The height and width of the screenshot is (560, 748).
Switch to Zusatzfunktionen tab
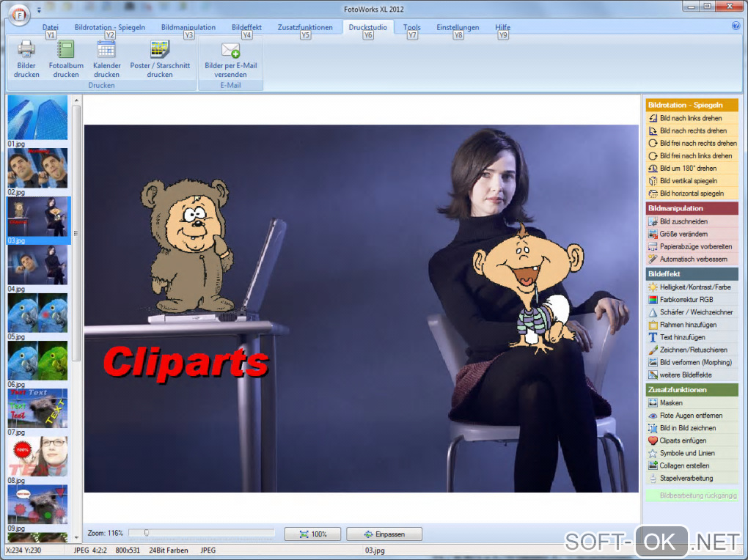point(305,27)
